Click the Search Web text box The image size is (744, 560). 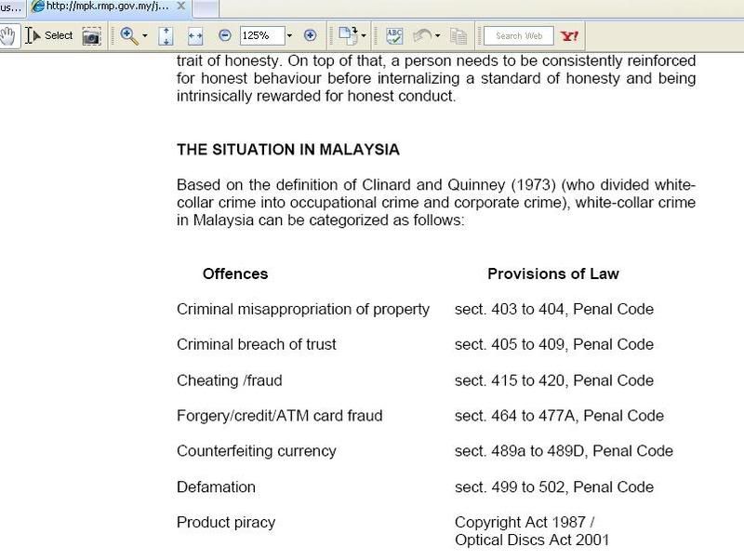pos(518,35)
